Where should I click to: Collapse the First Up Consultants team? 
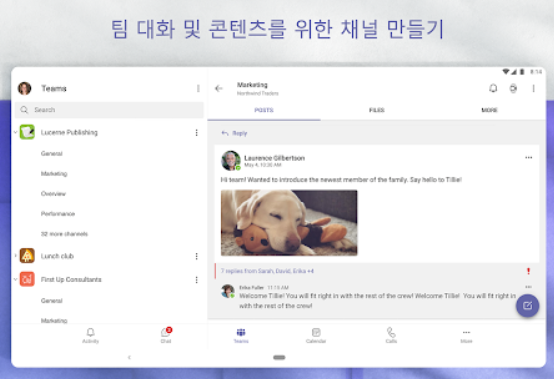point(16,279)
